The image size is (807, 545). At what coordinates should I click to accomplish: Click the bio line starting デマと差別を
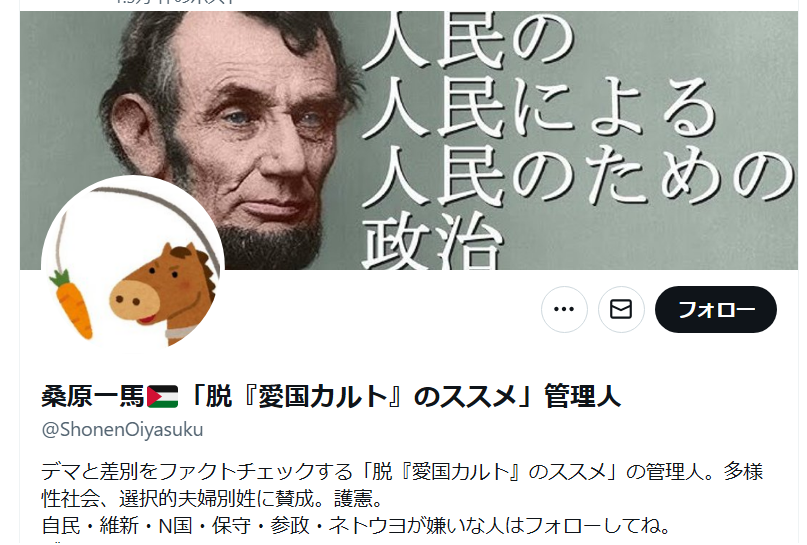[402, 471]
